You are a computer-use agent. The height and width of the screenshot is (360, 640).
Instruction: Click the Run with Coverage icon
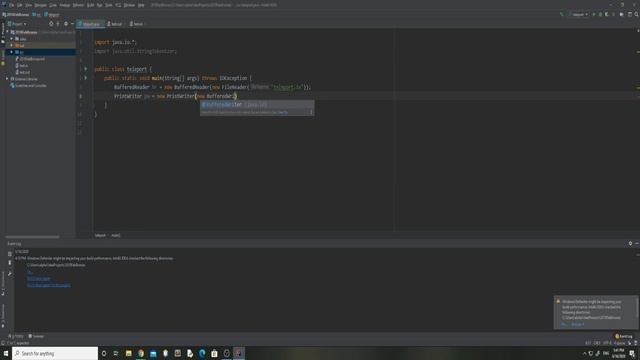coord(607,15)
